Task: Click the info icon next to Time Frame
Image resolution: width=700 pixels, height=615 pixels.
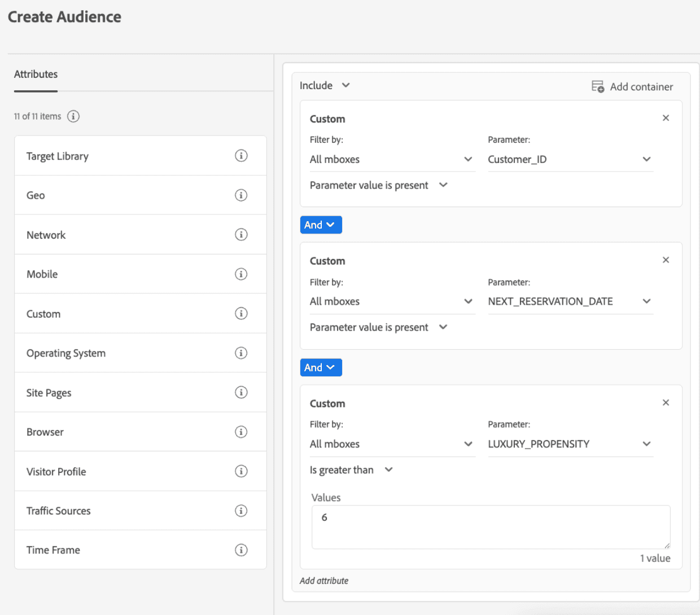Action: click(x=241, y=550)
